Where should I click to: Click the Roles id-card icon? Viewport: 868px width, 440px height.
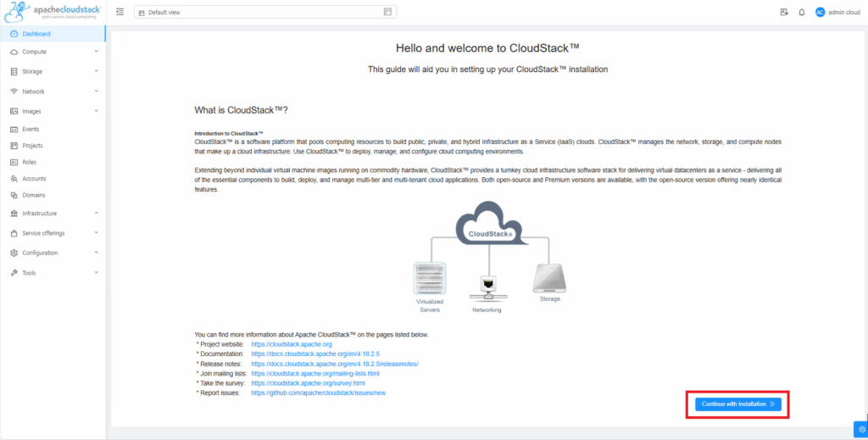14,162
